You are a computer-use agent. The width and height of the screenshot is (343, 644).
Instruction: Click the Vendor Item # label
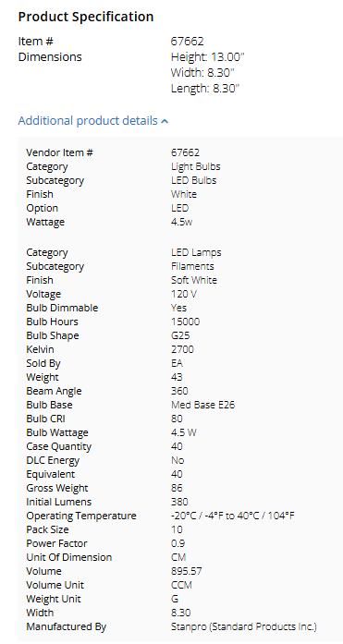[x=59, y=152]
